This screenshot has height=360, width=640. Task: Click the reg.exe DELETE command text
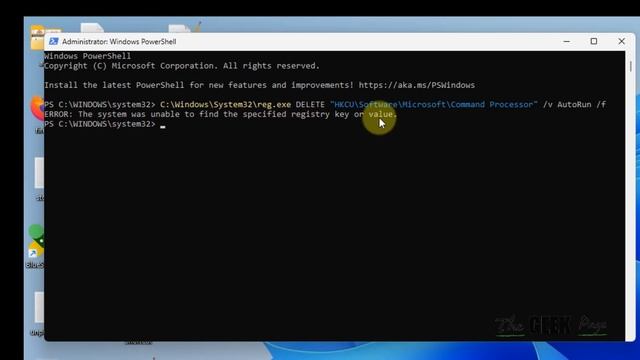[242, 104]
